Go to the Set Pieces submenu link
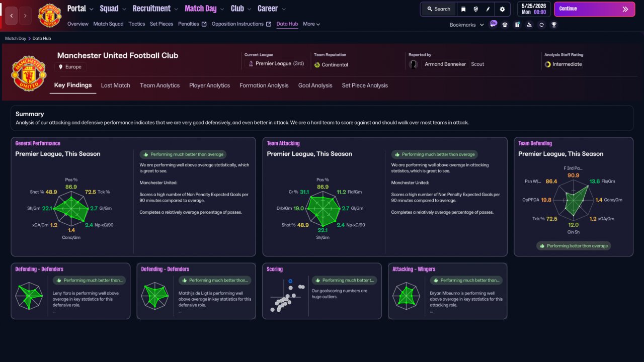644x362 pixels. (x=162, y=24)
